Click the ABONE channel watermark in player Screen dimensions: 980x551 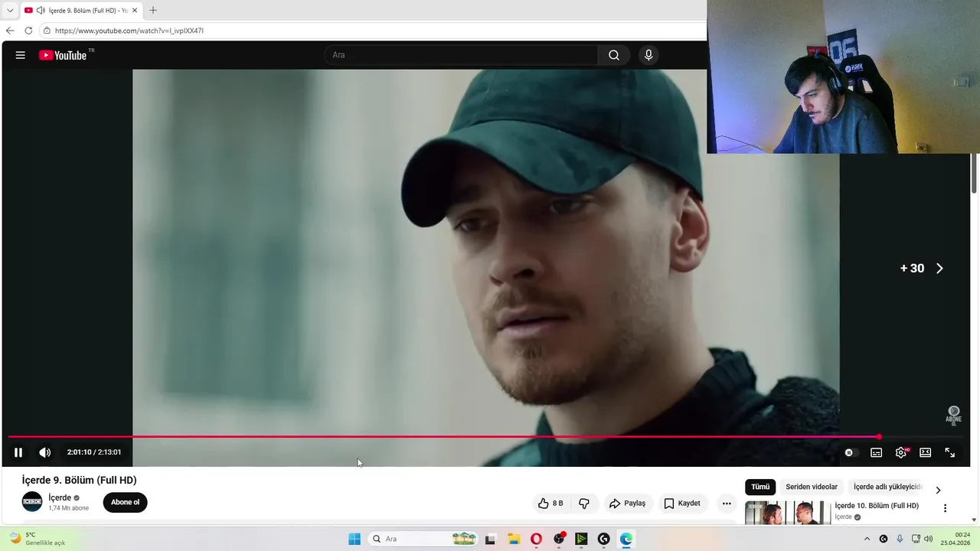pyautogui.click(x=954, y=415)
